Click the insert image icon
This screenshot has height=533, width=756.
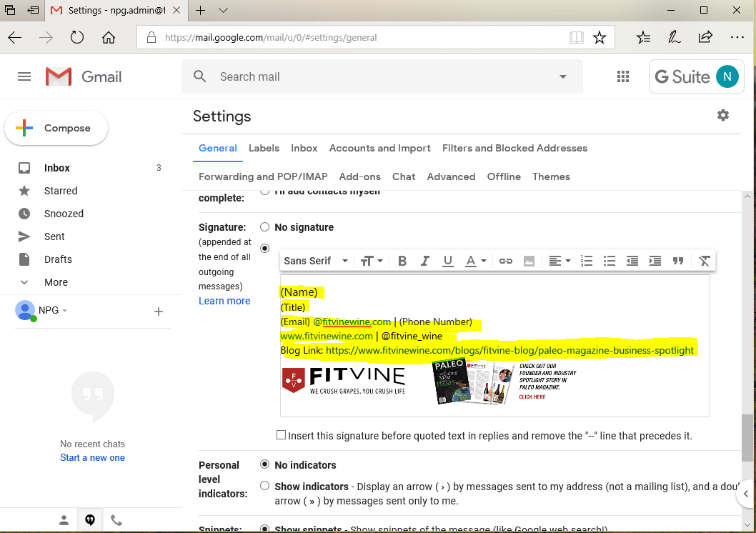coord(529,261)
